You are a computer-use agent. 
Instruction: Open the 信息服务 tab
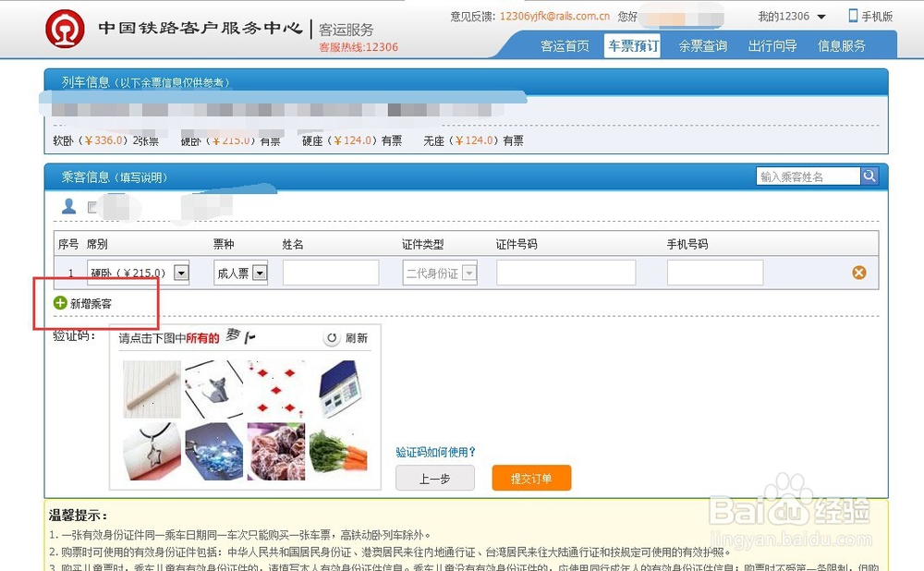[842, 46]
